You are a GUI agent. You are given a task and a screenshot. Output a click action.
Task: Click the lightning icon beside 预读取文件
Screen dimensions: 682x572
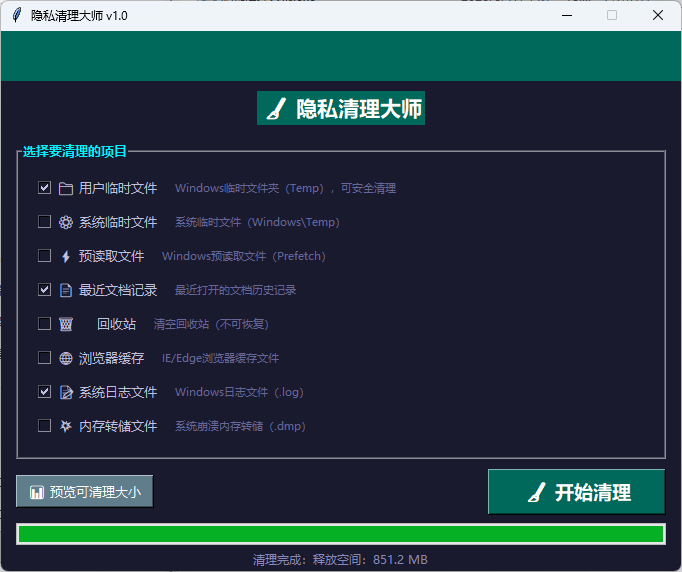click(66, 256)
